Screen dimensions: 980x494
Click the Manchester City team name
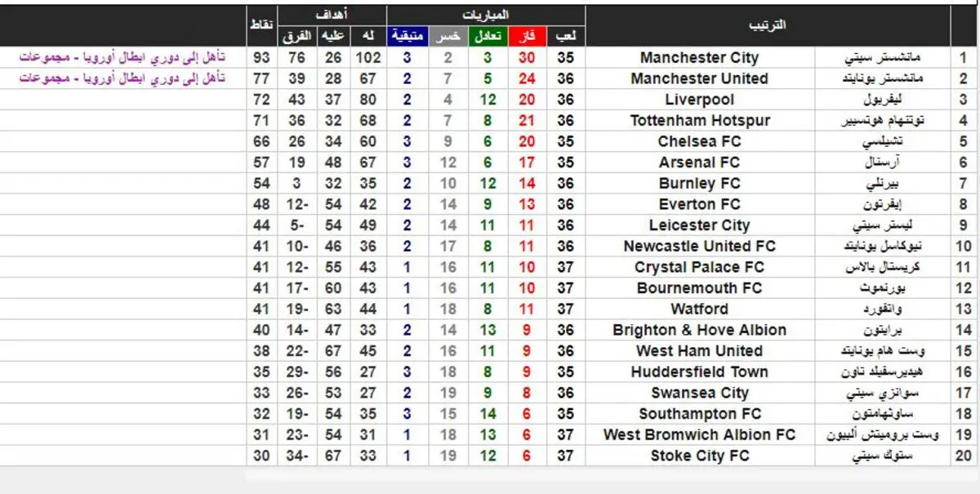click(x=699, y=58)
